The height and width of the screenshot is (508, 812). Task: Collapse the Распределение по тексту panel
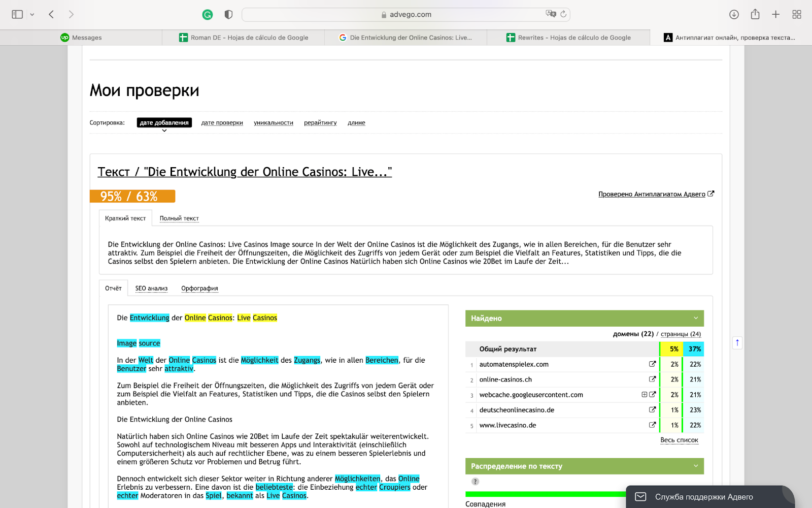[695, 466]
